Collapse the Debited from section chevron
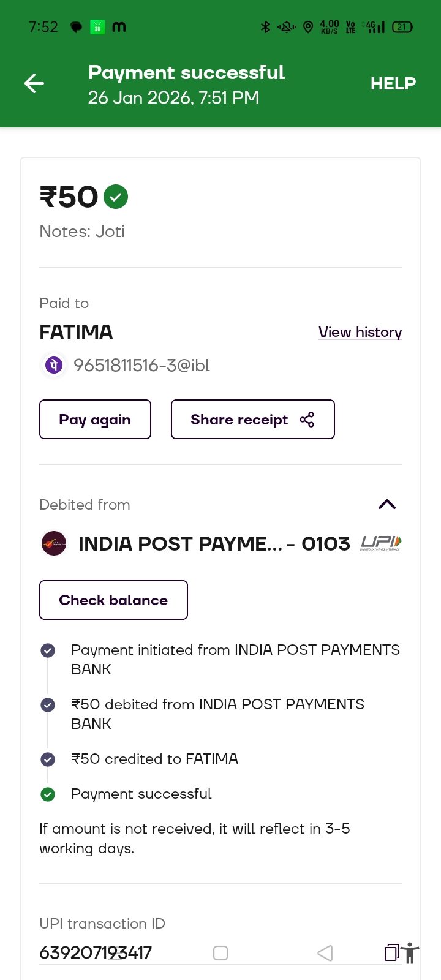The height and width of the screenshot is (980, 441). coord(387,505)
